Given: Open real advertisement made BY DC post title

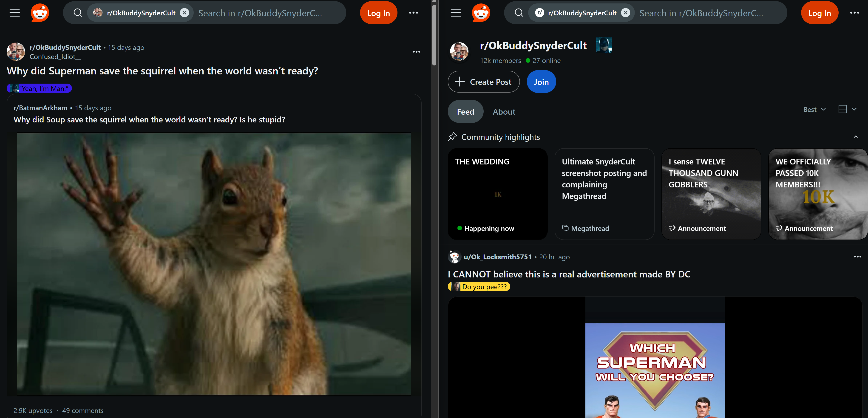Looking at the screenshot, I should click(x=569, y=274).
